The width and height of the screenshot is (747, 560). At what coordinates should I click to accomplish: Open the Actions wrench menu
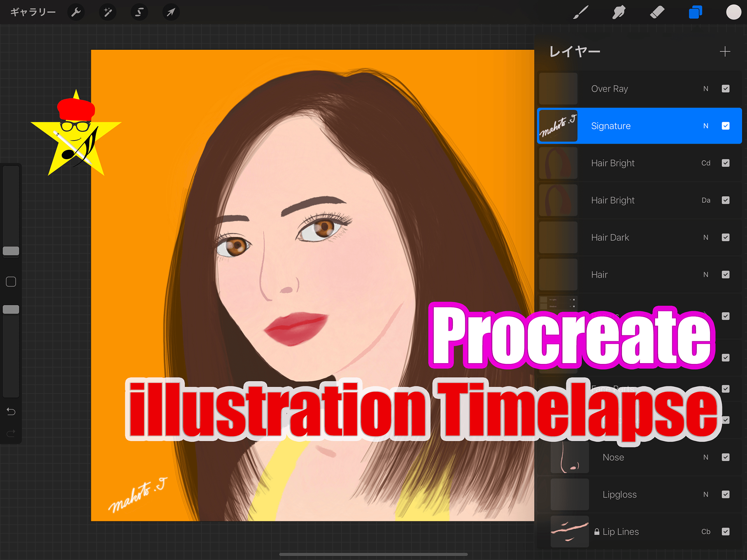pos(76,12)
